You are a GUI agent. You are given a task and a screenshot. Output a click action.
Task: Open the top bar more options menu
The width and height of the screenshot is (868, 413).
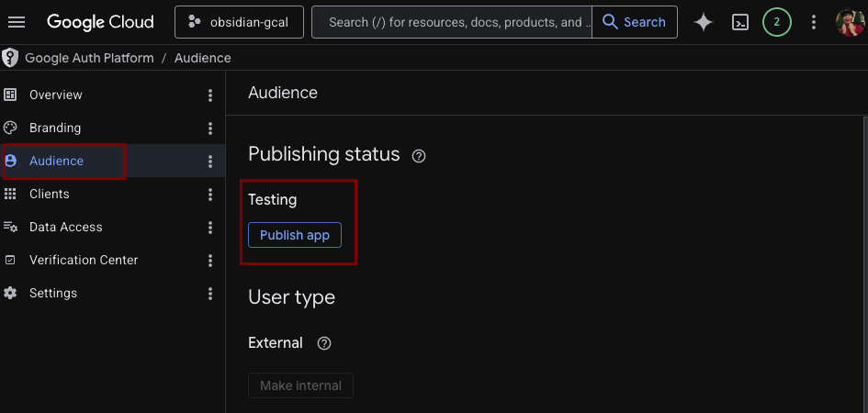(813, 22)
